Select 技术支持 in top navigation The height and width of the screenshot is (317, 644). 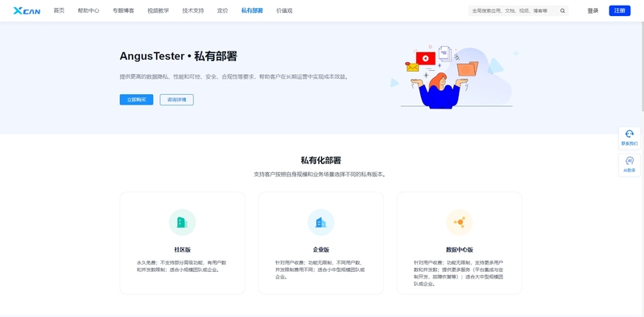tap(193, 10)
